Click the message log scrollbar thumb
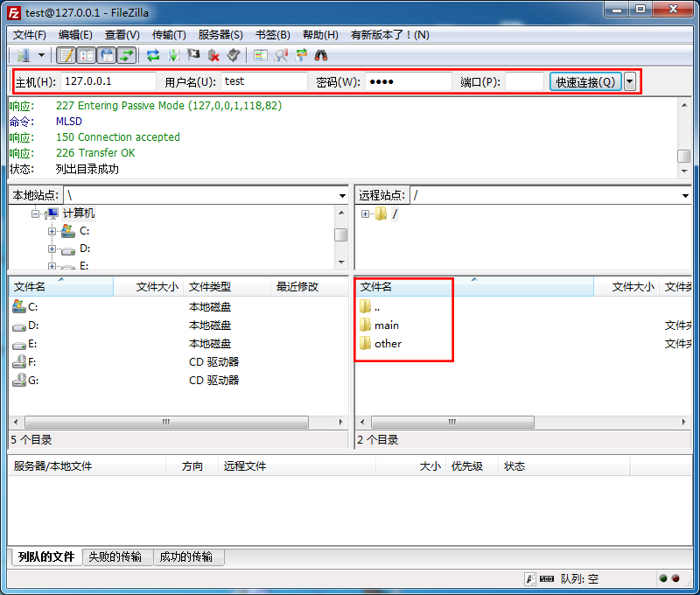Viewport: 700px width, 595px height. point(684,156)
